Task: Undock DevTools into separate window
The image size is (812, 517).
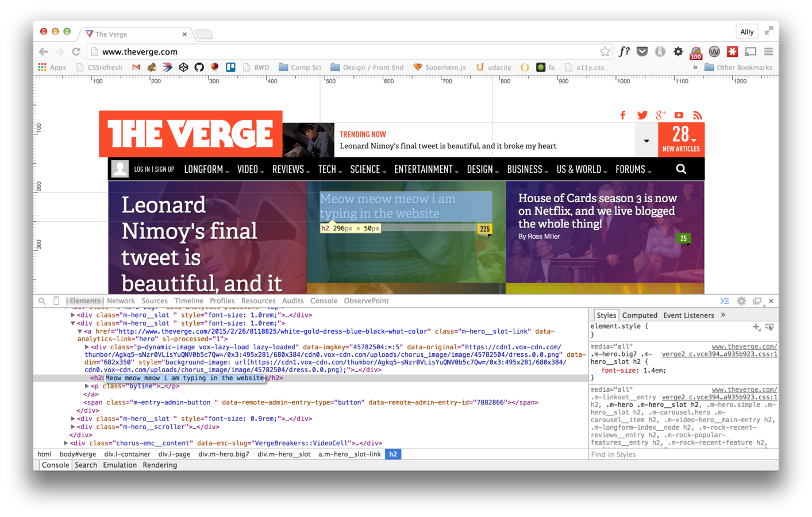Action: pyautogui.click(x=757, y=301)
